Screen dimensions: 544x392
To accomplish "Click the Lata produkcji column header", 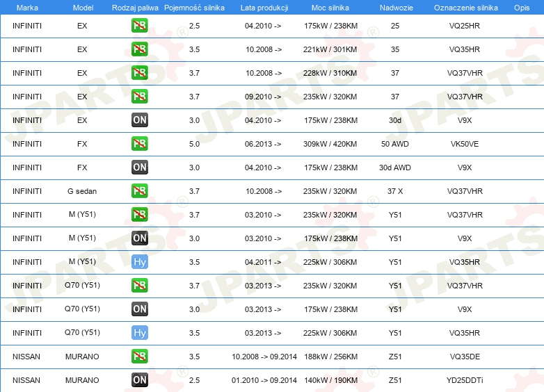I will [264, 8].
